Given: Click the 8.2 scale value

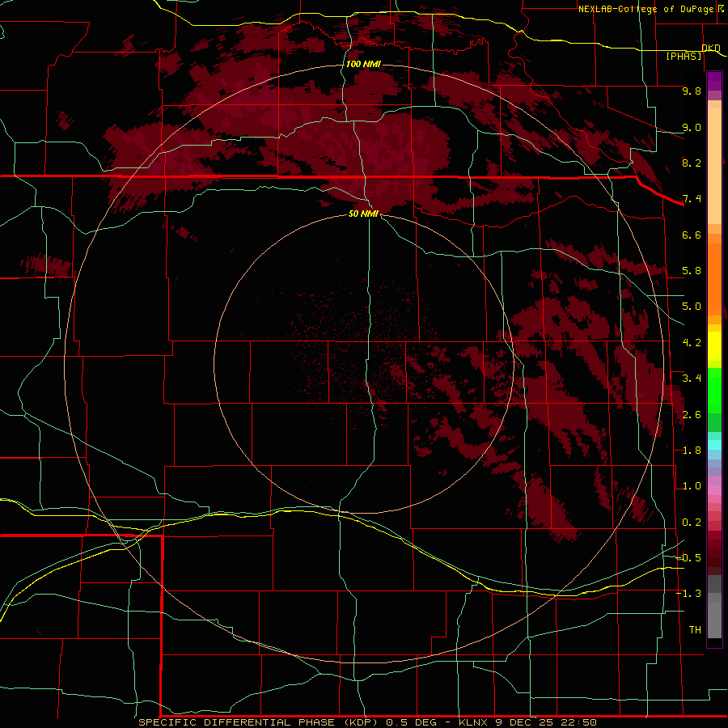Looking at the screenshot, I should point(692,163).
